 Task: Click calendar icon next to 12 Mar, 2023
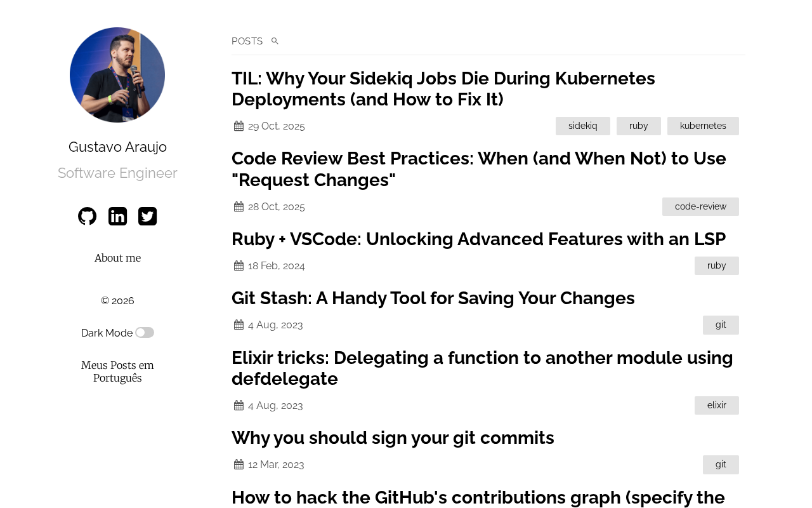click(239, 464)
